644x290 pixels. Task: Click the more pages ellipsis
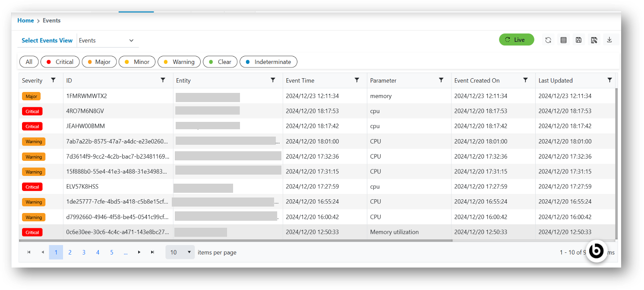(125, 252)
